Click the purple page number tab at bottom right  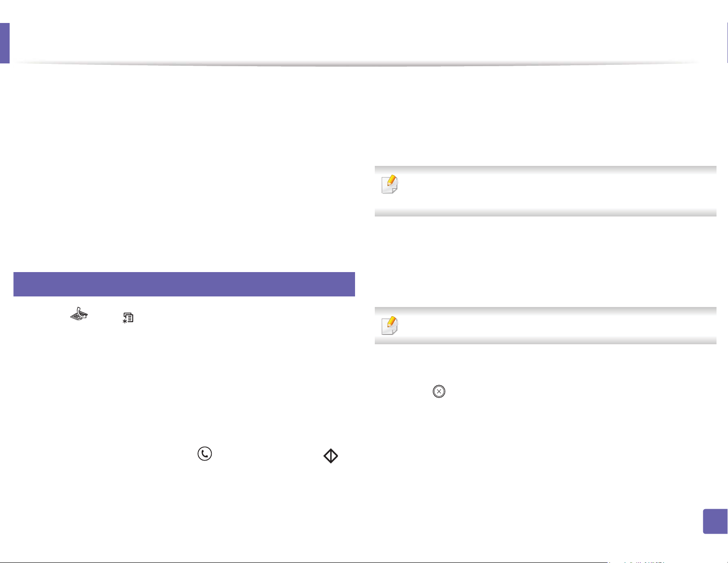point(715,521)
